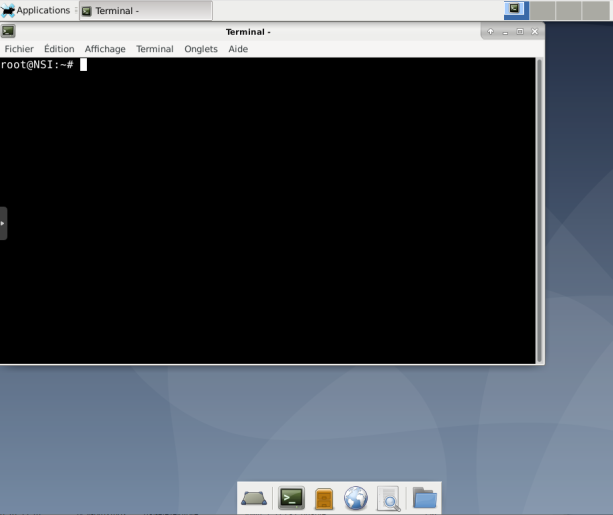This screenshot has width=613, height=515.
Task: Maximize the Terminal window
Action: pyautogui.click(x=520, y=32)
